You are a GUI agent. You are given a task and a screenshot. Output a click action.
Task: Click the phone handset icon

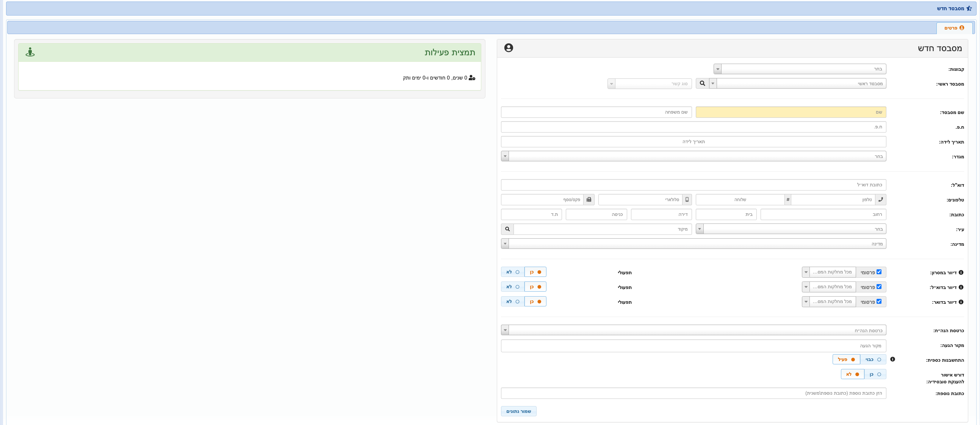(x=880, y=200)
